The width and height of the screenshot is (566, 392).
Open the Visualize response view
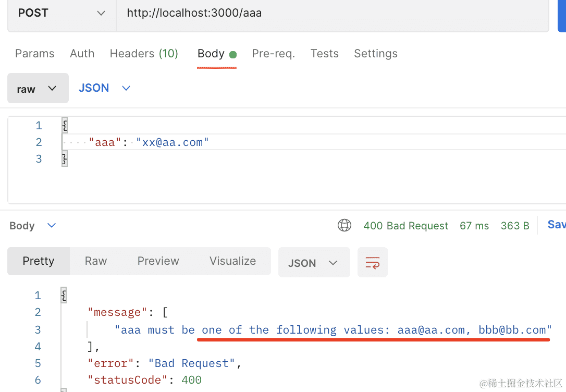(x=232, y=261)
